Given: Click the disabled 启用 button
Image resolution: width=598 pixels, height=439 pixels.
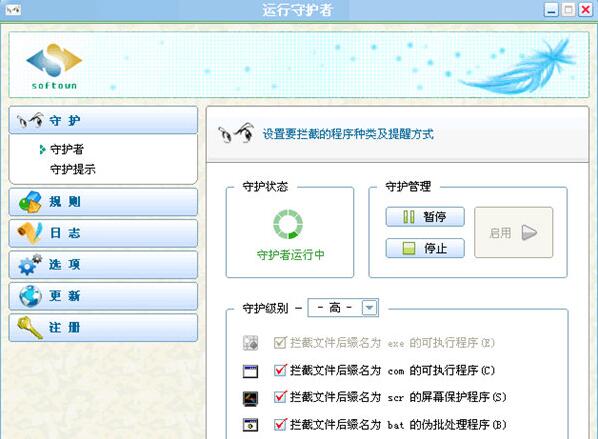Looking at the screenshot, I should click(513, 233).
